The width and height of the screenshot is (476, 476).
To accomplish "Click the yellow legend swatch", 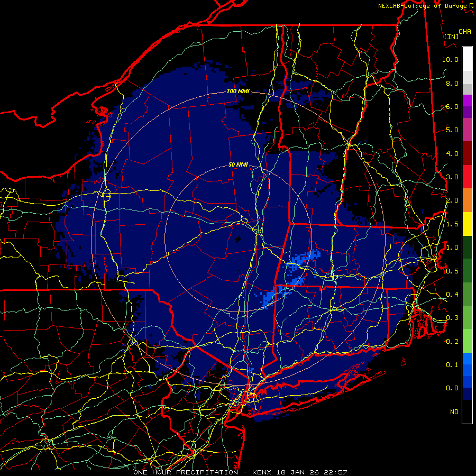I will pos(467,224).
